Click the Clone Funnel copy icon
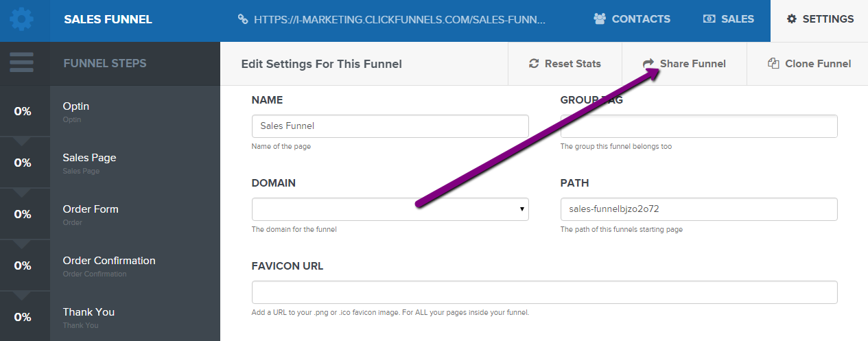 point(773,64)
